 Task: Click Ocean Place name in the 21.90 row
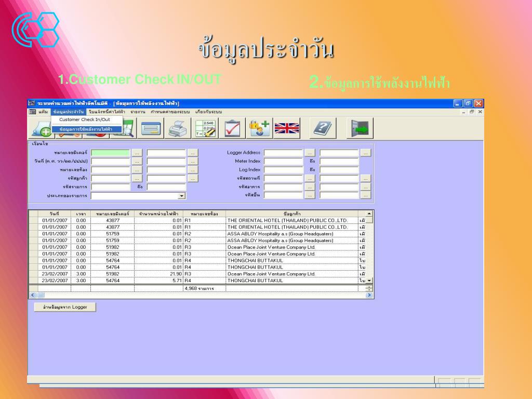tap(271, 274)
